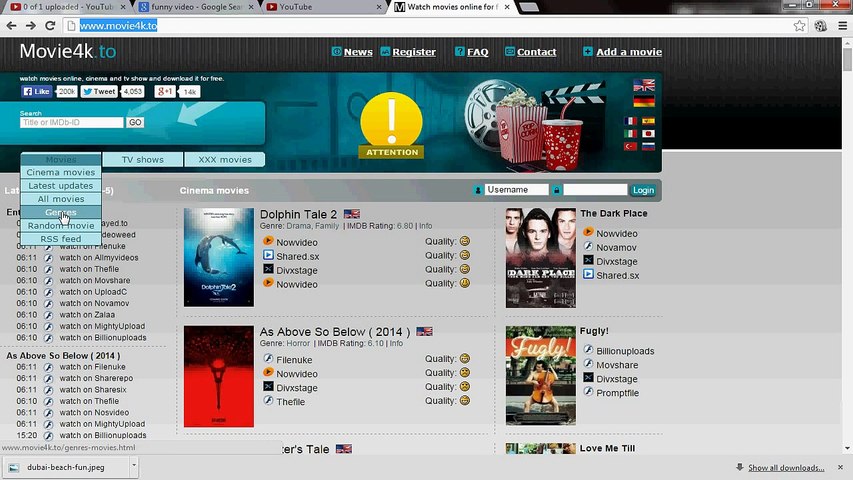Open the News link
The image size is (853, 480).
(358, 52)
